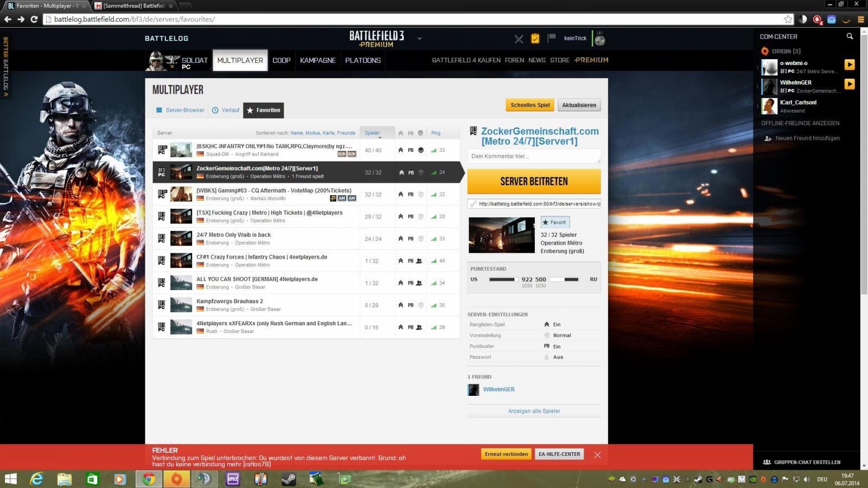Screen dimensions: 868x488
Task: Open the keinTrick soldier dog tag icon
Action: (599, 38)
